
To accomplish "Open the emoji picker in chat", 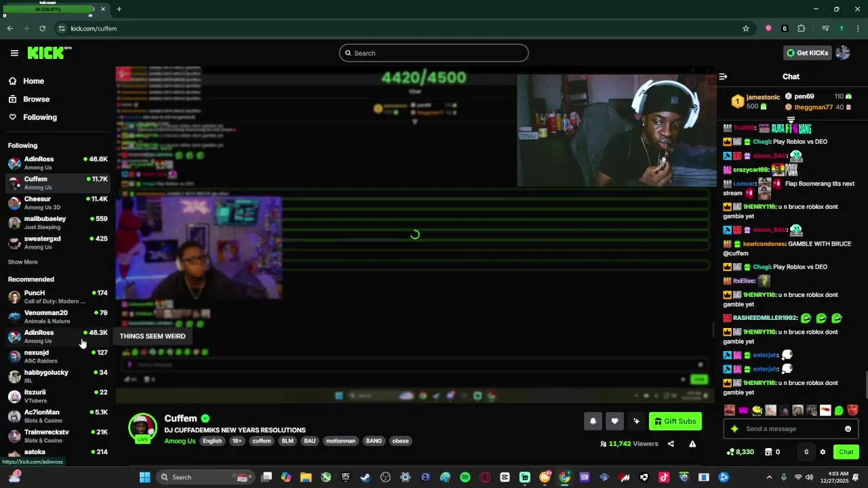I will (848, 429).
